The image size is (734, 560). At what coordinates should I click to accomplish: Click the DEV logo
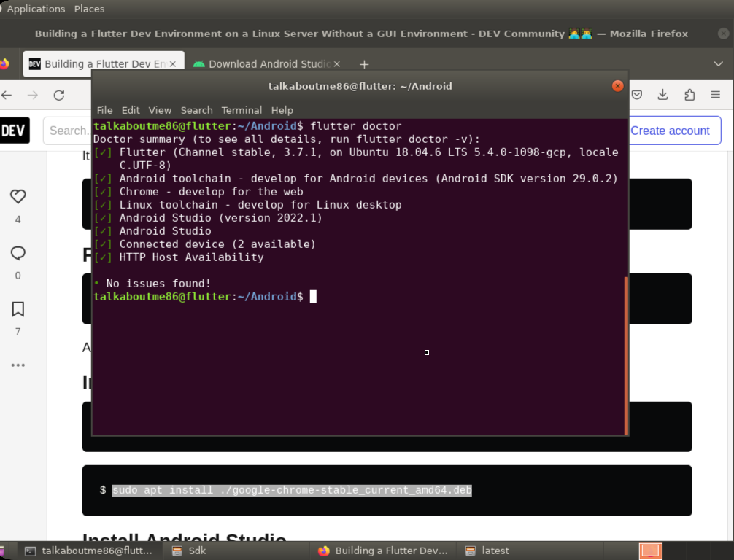pos(14,131)
